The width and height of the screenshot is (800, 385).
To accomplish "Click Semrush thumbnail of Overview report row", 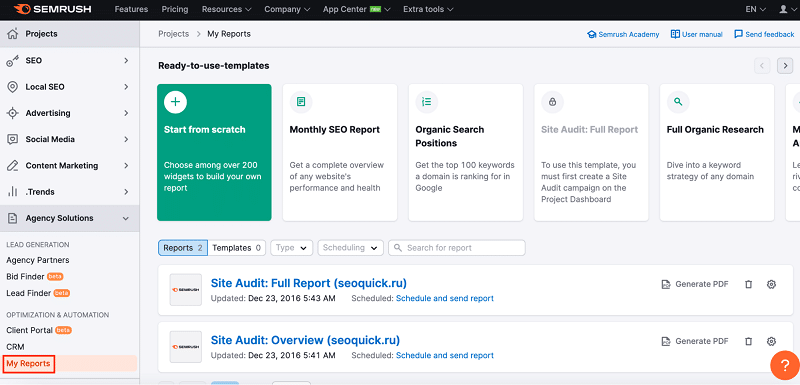I will click(186, 347).
